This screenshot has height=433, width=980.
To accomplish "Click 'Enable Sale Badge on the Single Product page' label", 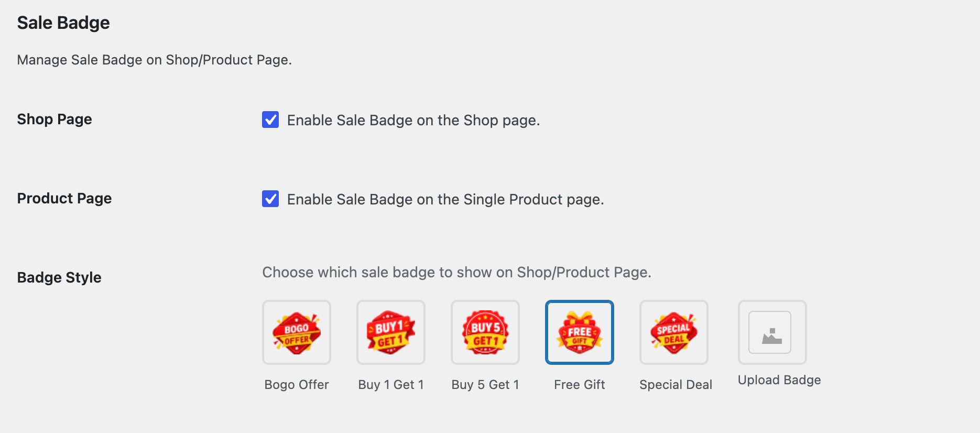I will (x=445, y=200).
